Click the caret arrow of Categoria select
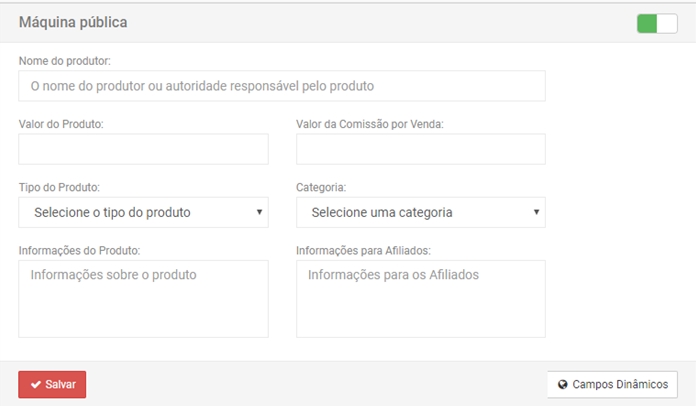Image resolution: width=696 pixels, height=406 pixels. tap(536, 212)
